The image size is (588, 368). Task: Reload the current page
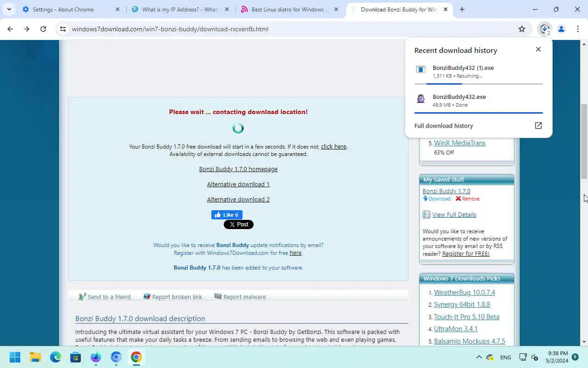(x=43, y=29)
